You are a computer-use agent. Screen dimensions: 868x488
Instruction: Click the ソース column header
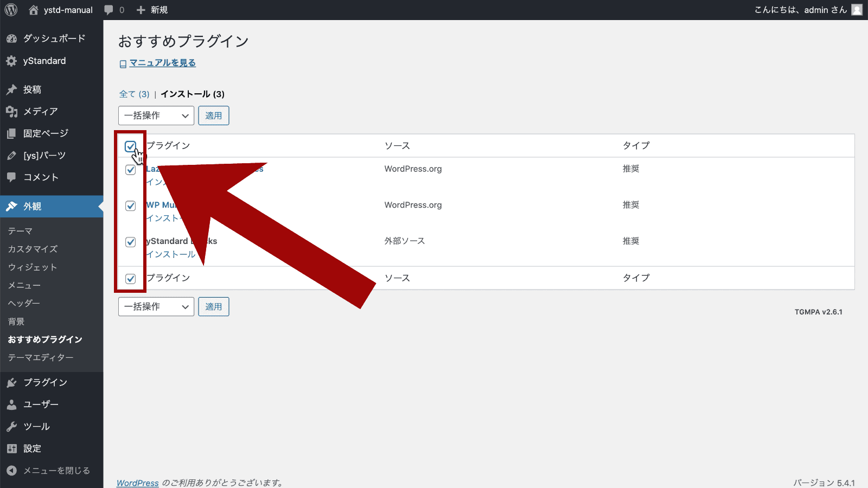[x=397, y=145]
